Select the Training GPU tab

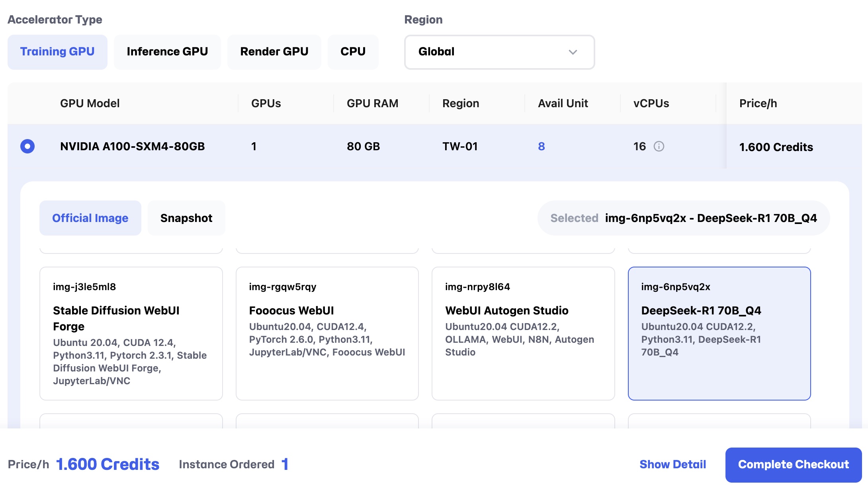coord(57,52)
